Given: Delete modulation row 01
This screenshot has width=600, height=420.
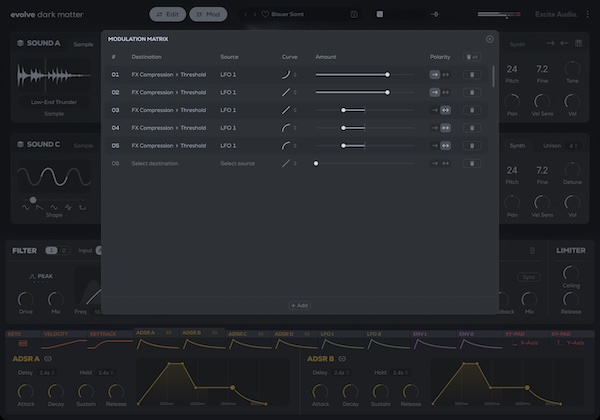Looking at the screenshot, I should click(472, 75).
